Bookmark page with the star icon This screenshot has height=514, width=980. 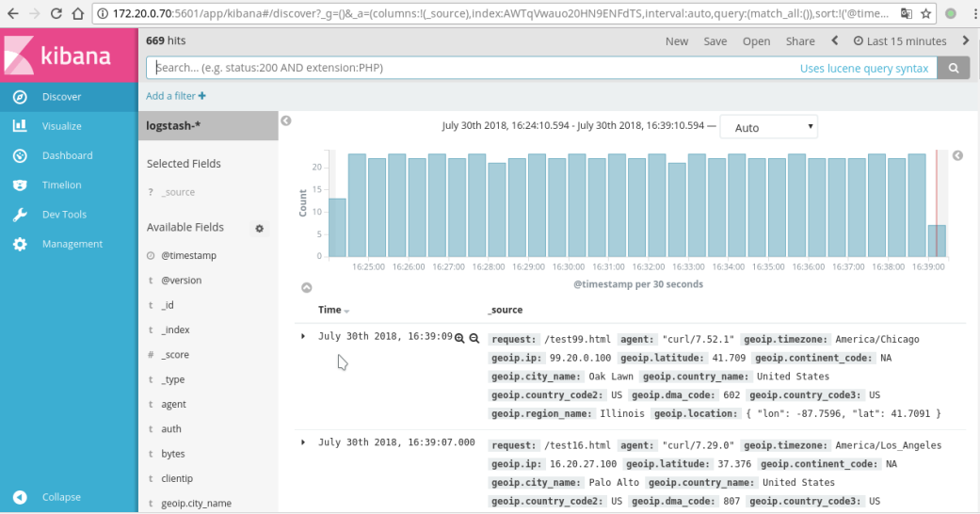point(926,14)
